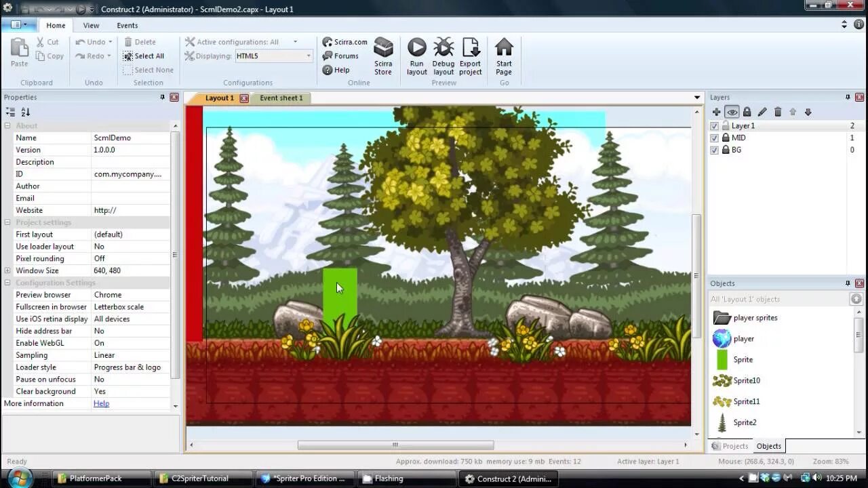Select the player object icon
This screenshot has width=868, height=488.
[x=722, y=339]
